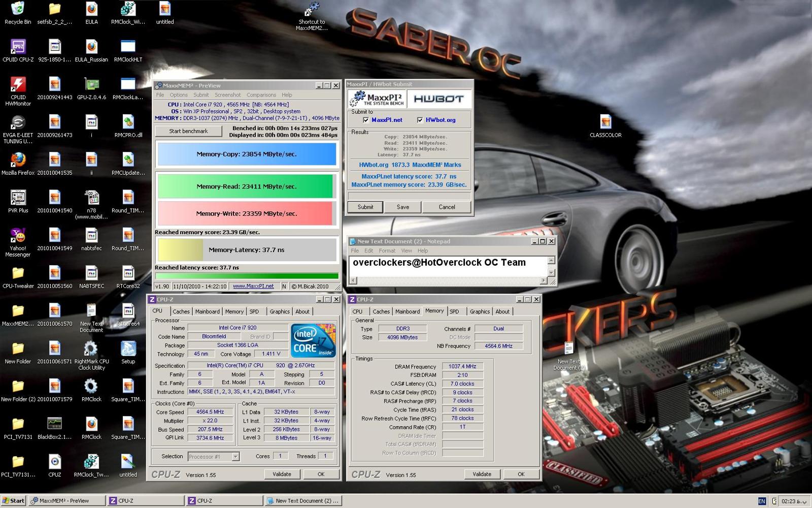812x508 pixels.
Task: Open the CPU-Tweaker folder icon
Action: coord(18,277)
